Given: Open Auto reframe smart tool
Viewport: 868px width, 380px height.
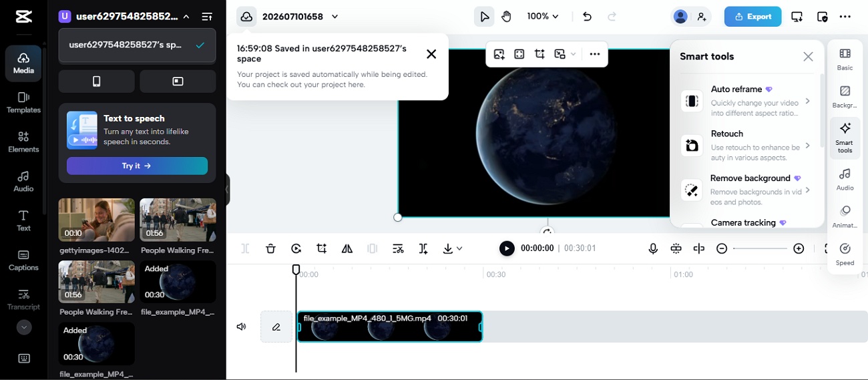Looking at the screenshot, I should 746,101.
